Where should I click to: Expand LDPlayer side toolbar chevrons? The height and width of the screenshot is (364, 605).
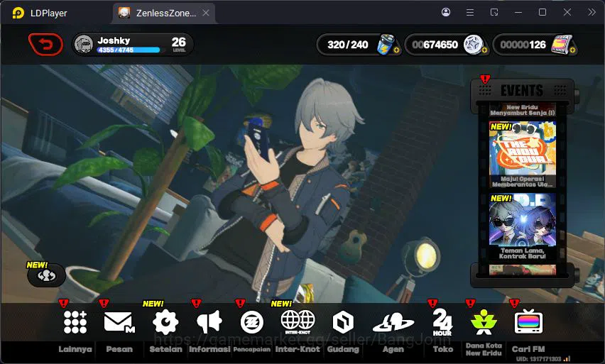coord(592,12)
